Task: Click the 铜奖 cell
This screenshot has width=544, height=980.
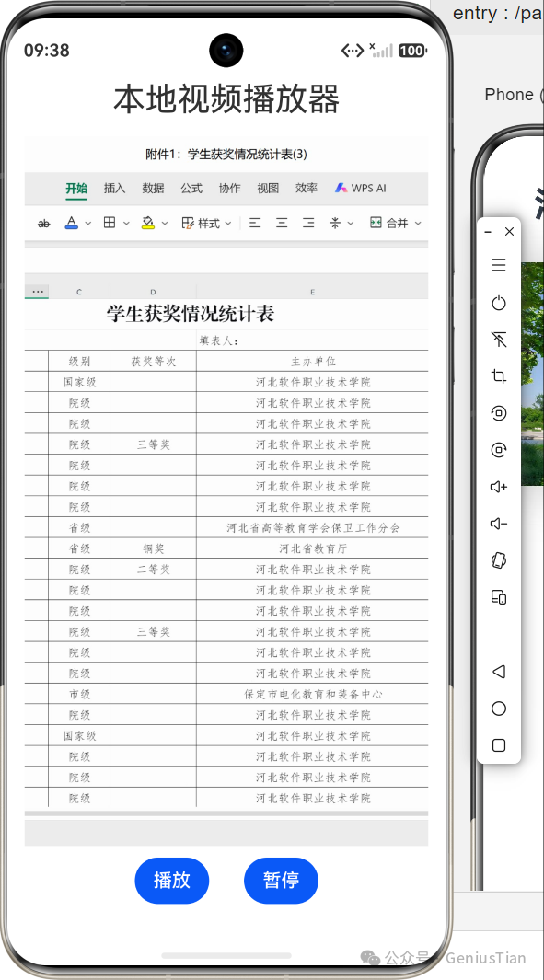Action: pyautogui.click(x=153, y=548)
